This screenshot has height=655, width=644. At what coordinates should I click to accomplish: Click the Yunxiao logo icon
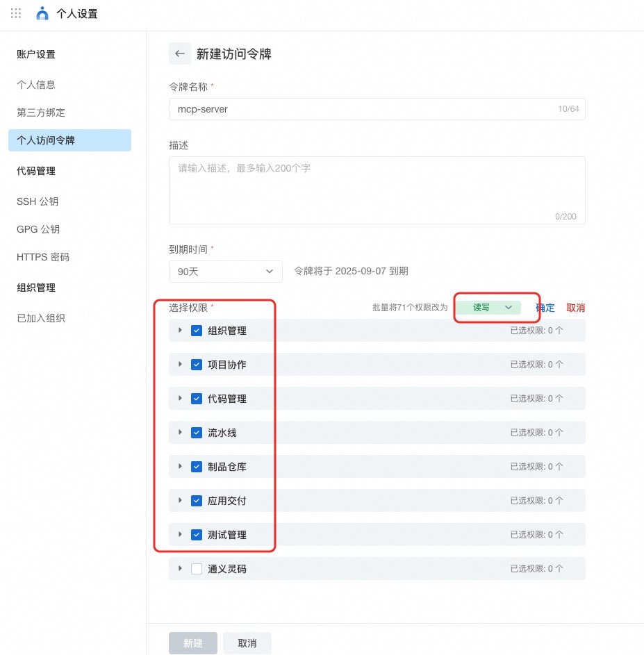43,13
